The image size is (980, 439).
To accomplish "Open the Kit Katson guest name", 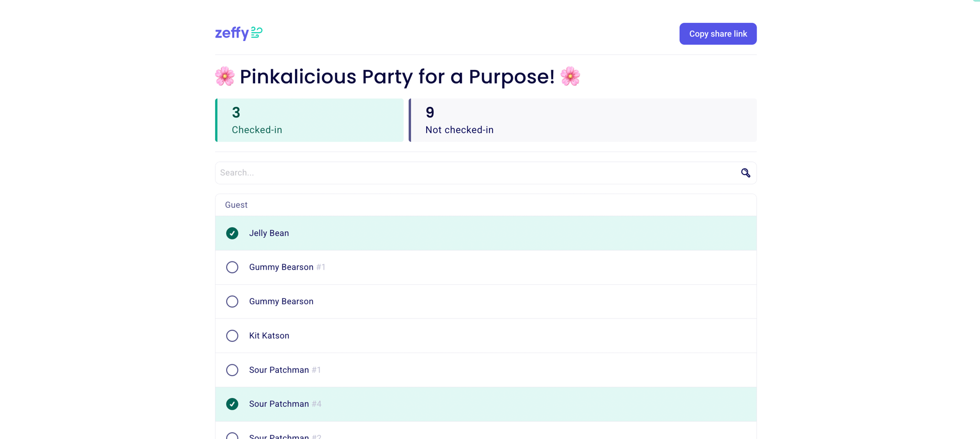I will 269,336.
